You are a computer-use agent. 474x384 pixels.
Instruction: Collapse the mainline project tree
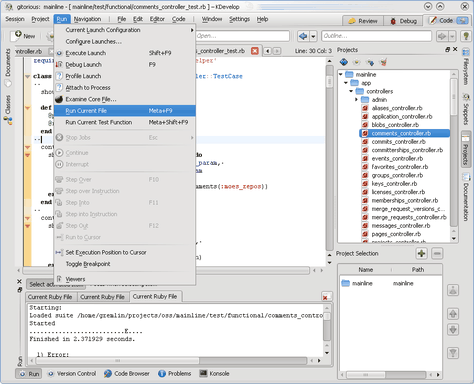341,74
